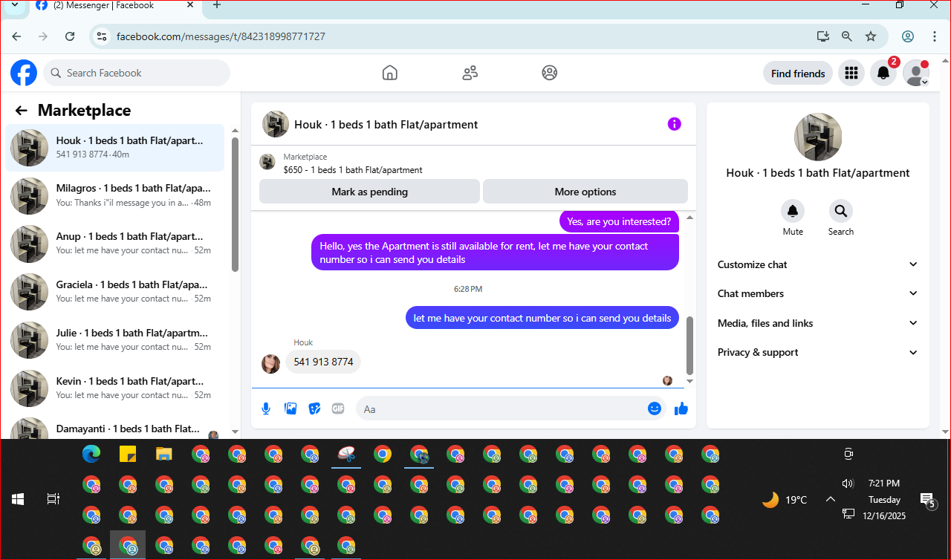Expand the Privacy & support section
The width and height of the screenshot is (951, 560).
tap(818, 352)
